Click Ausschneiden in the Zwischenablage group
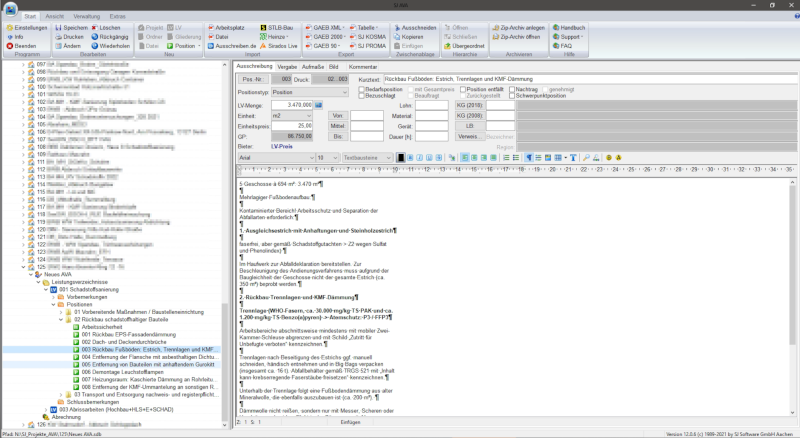This screenshot has height=438, width=800. coord(415,28)
